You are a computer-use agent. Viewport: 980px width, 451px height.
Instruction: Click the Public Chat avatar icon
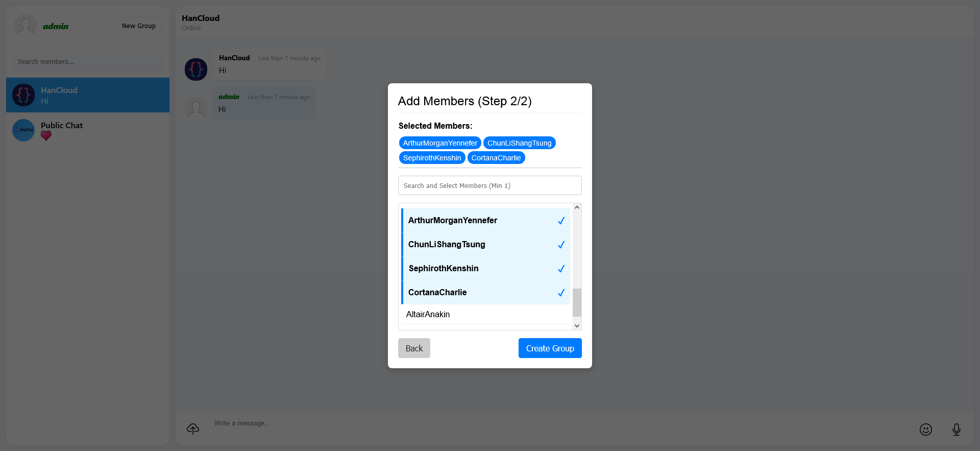pyautogui.click(x=23, y=130)
